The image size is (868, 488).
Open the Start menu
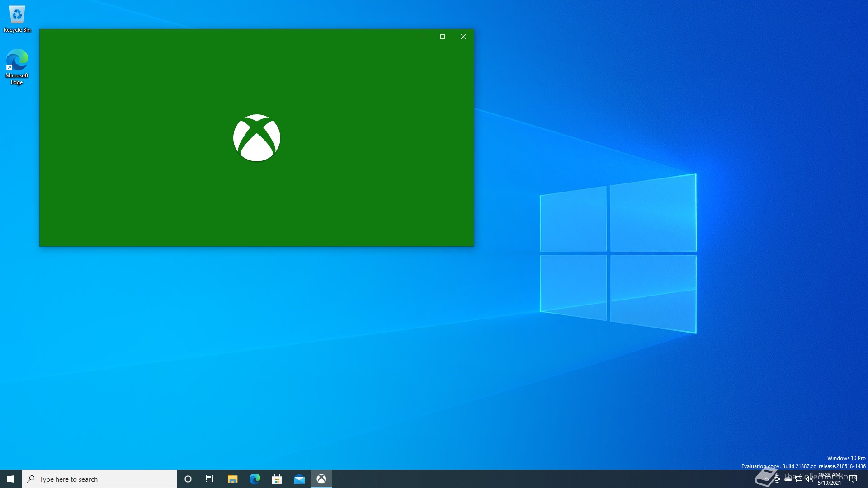[11, 479]
